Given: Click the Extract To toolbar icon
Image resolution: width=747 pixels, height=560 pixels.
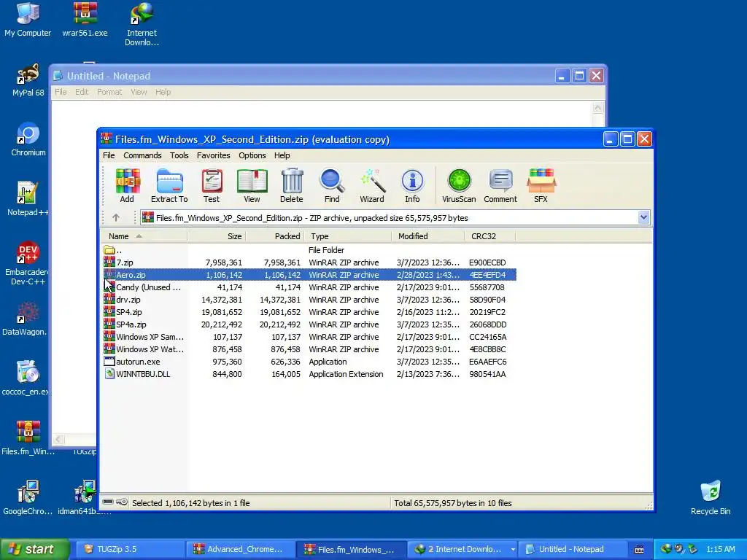Looking at the screenshot, I should coord(169,186).
